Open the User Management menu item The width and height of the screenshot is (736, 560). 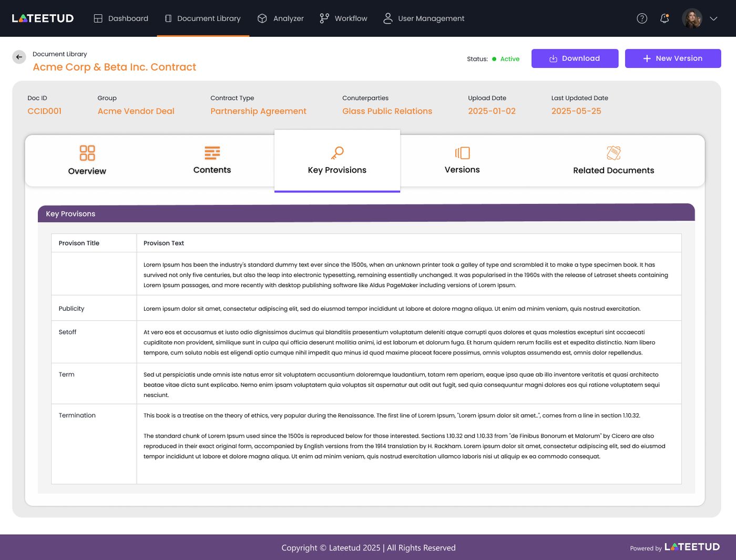(424, 18)
